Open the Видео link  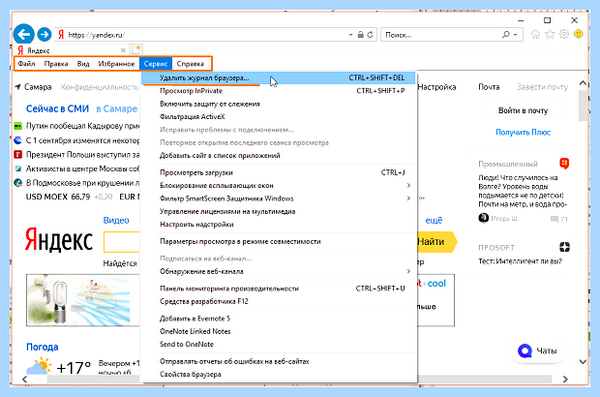[x=116, y=220]
